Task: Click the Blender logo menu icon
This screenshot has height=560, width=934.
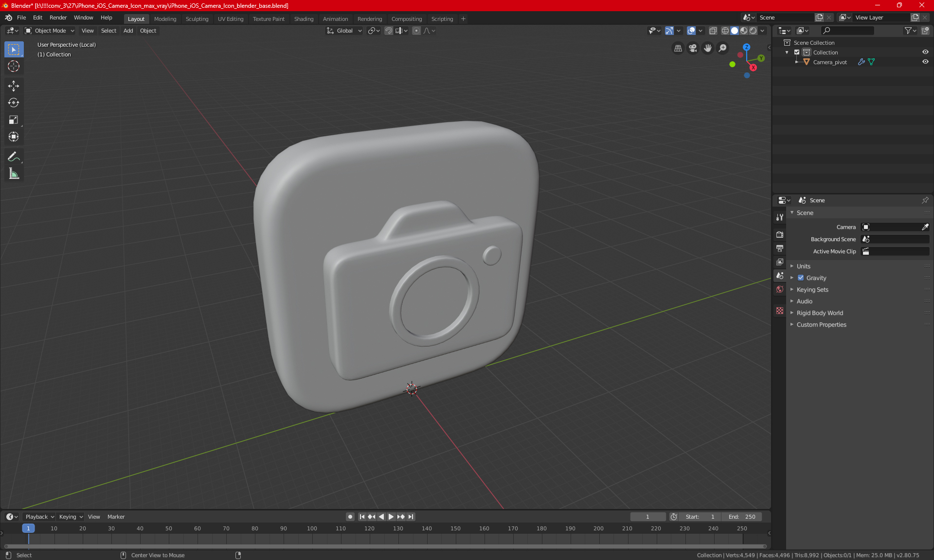Action: pyautogui.click(x=8, y=17)
